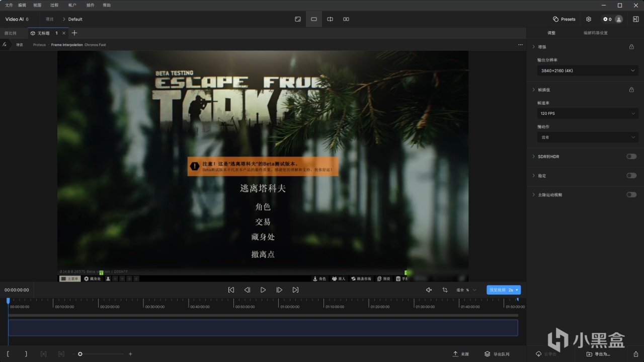This screenshot has width=644, height=362.
Task: Mute the audio speaker icon
Action: coord(429,290)
